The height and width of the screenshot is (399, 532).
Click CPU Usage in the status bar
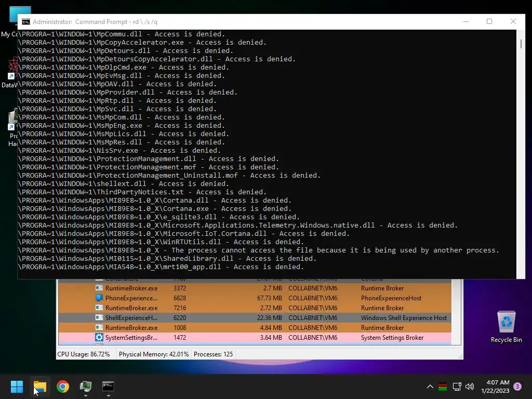click(x=84, y=354)
